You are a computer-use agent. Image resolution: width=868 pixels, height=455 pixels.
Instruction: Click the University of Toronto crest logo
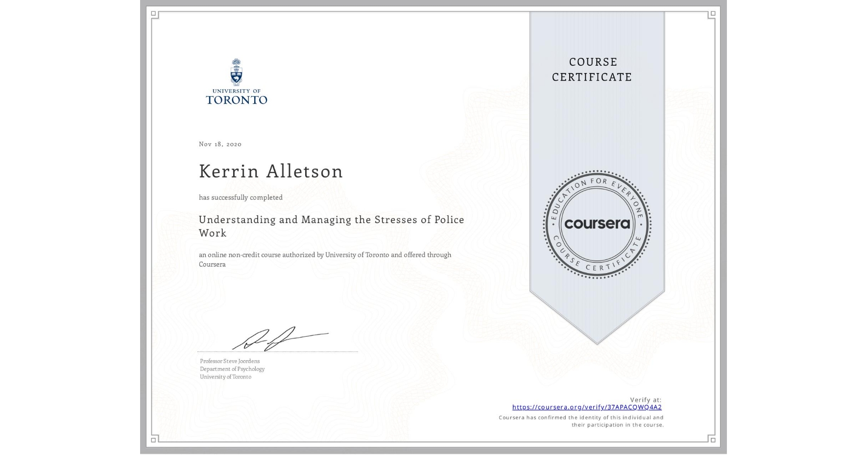click(237, 72)
